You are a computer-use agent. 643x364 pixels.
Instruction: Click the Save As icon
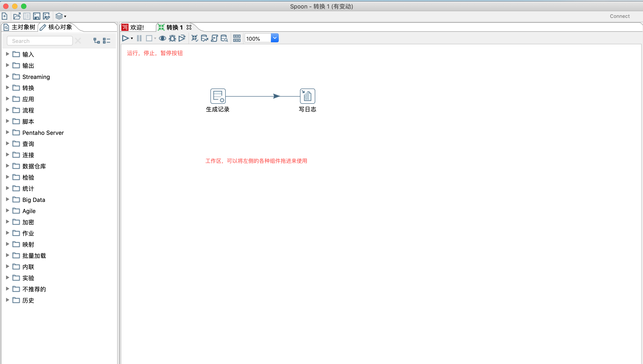click(47, 16)
